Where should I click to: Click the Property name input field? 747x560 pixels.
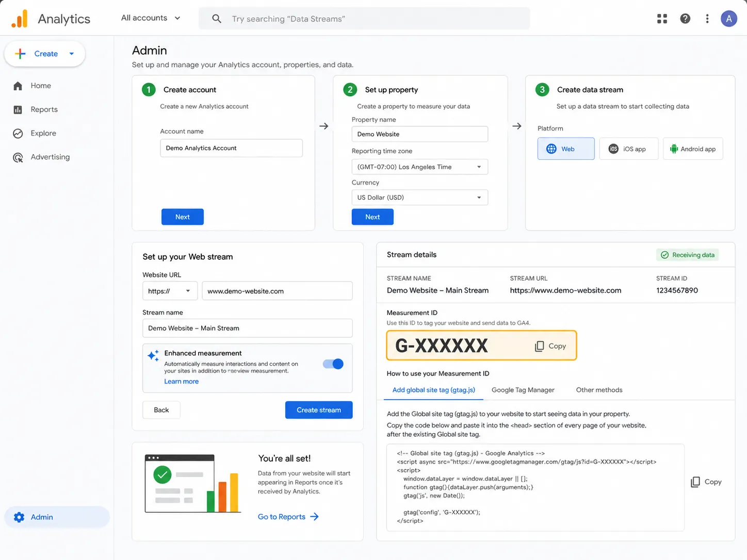click(x=419, y=134)
